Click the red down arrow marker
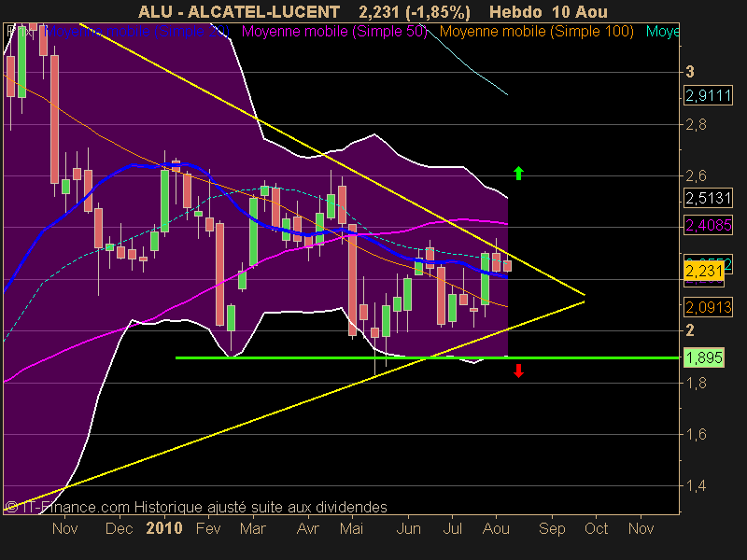Viewport: 747px width, 560px height. (519, 371)
